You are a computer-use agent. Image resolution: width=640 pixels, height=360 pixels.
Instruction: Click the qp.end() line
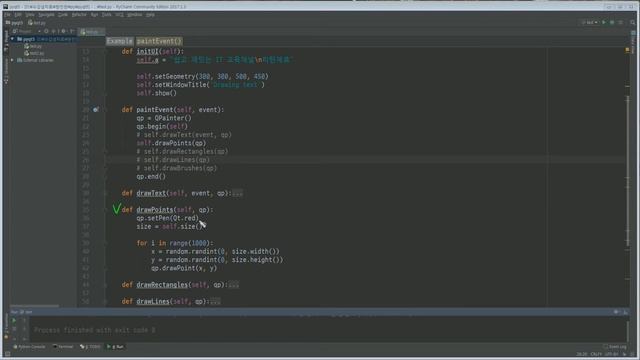click(x=151, y=177)
